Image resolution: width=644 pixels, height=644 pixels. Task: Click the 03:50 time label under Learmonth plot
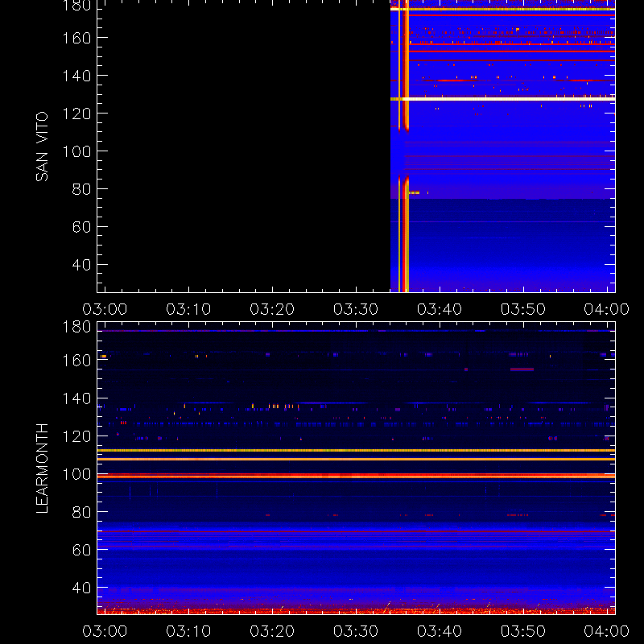point(523,631)
